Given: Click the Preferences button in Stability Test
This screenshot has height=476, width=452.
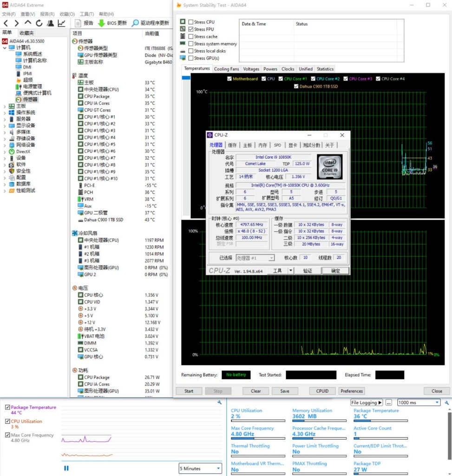Looking at the screenshot, I should coord(352,391).
